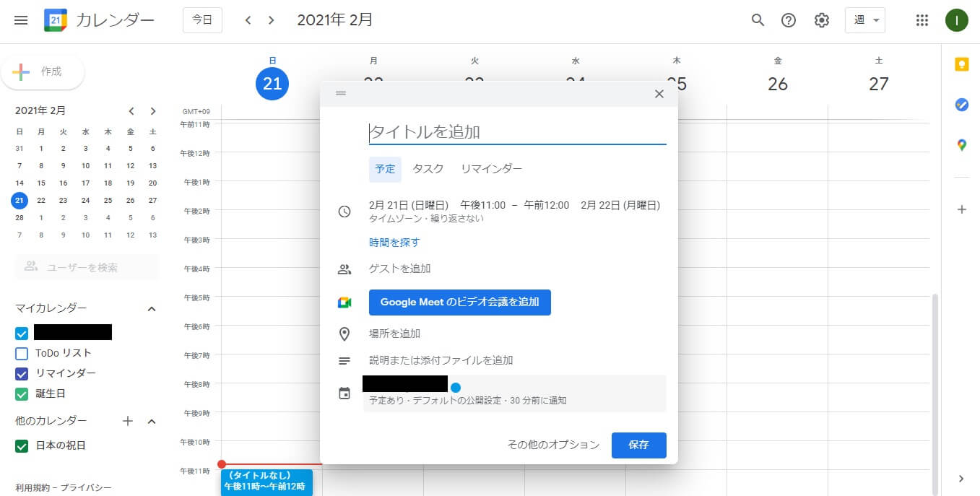This screenshot has height=496, width=980.
Task: Click the blue calendar color dot
Action: click(456, 387)
